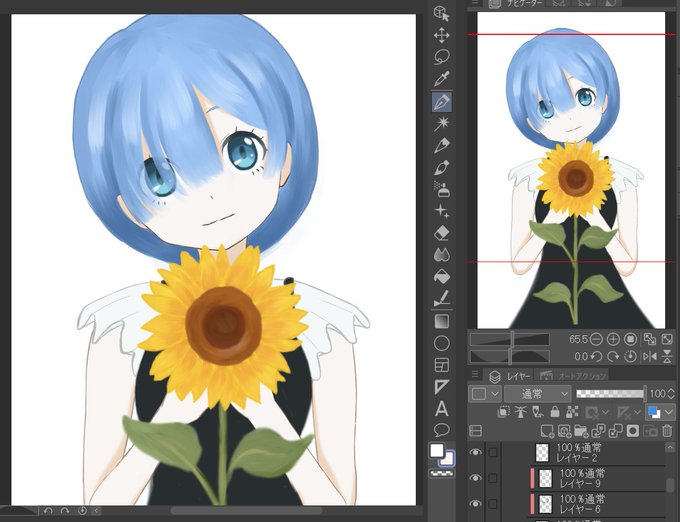This screenshot has width=680, height=522.
Task: Select the Airbrush tool
Action: (x=441, y=189)
